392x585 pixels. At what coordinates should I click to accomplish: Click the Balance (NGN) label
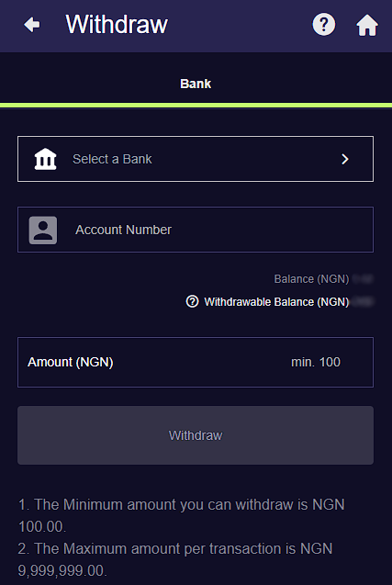pos(311,279)
